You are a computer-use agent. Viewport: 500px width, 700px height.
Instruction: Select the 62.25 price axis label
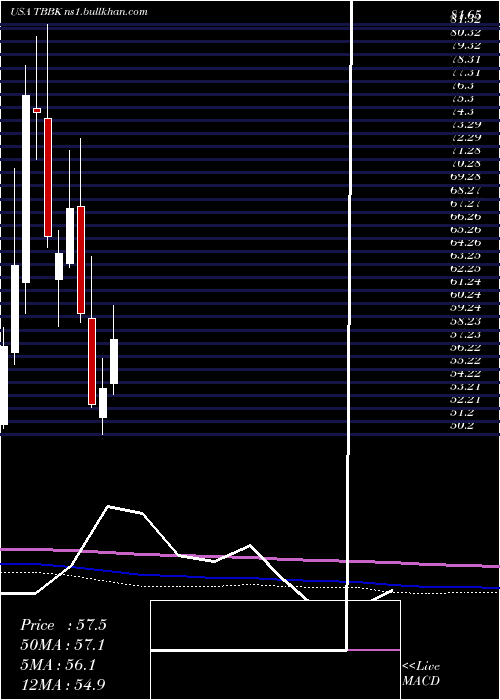[x=466, y=269]
